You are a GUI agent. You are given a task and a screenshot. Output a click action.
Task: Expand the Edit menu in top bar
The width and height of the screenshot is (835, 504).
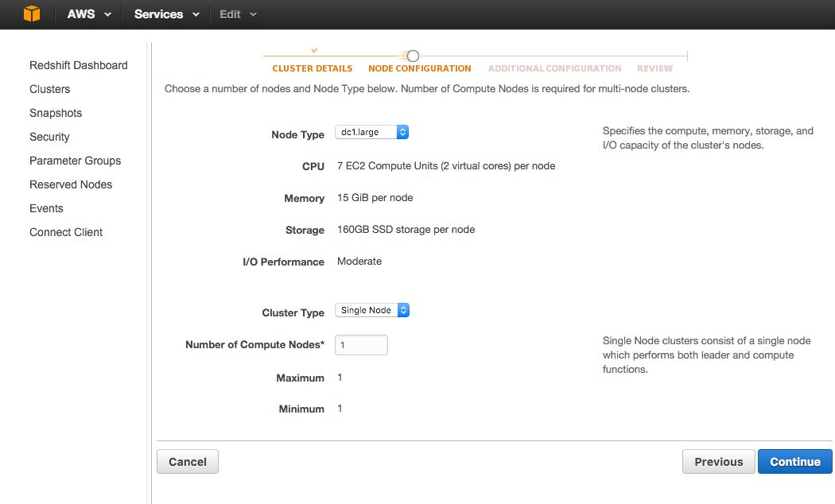pos(238,14)
